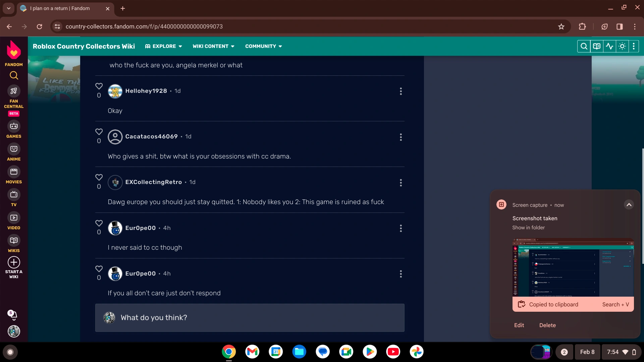Open the wiki activity pulse icon
644x362 pixels.
pos(609,46)
